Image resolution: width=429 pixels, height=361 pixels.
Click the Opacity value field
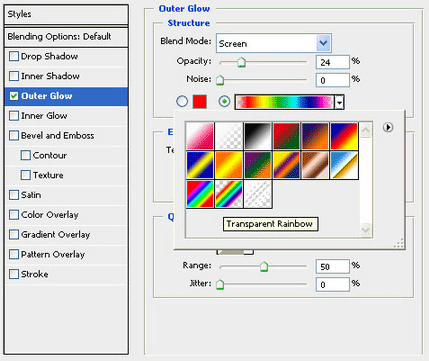[332, 62]
